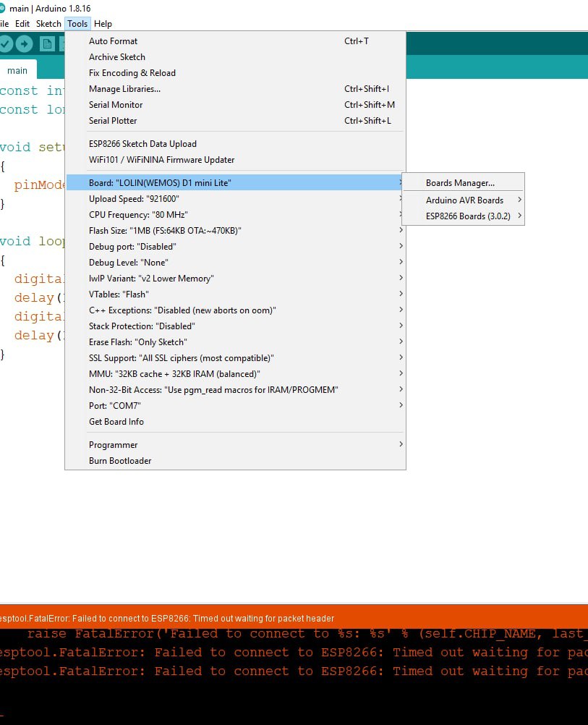This screenshot has height=725, width=588.
Task: Click the void loop line in the editor
Action: point(33,242)
